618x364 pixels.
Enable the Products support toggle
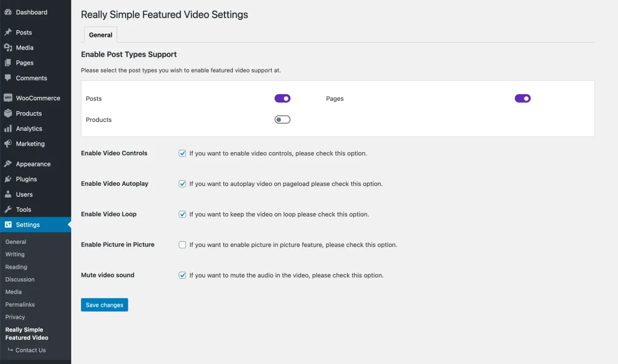(x=282, y=120)
